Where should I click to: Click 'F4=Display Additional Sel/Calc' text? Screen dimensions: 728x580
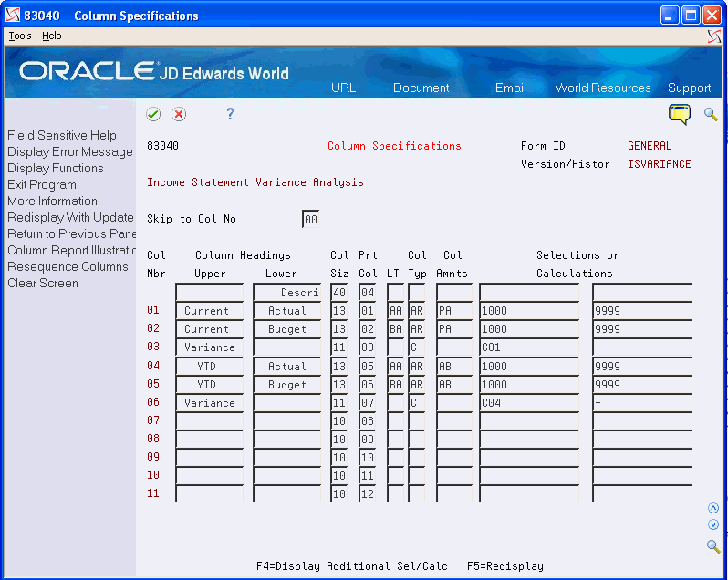(352, 566)
